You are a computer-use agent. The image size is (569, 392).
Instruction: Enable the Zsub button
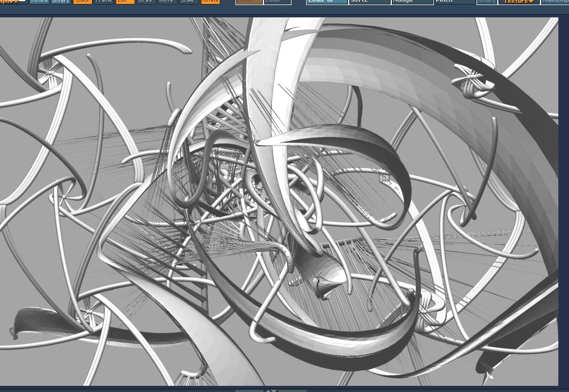[277, 2]
